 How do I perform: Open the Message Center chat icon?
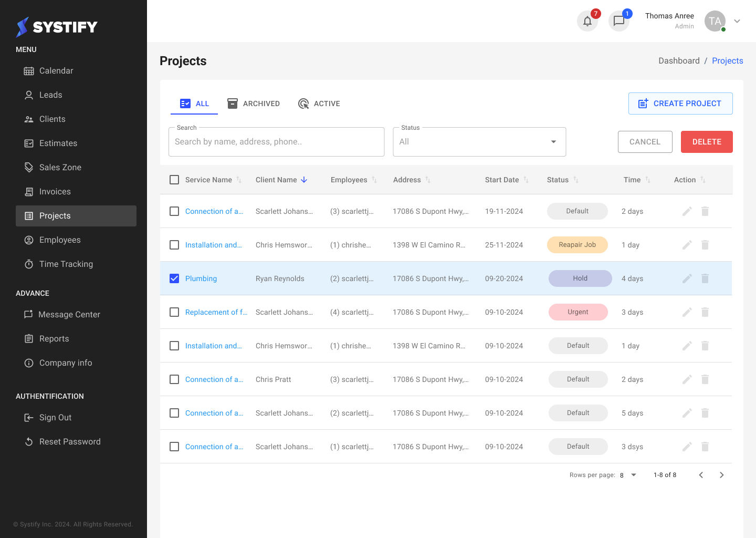[x=619, y=21]
